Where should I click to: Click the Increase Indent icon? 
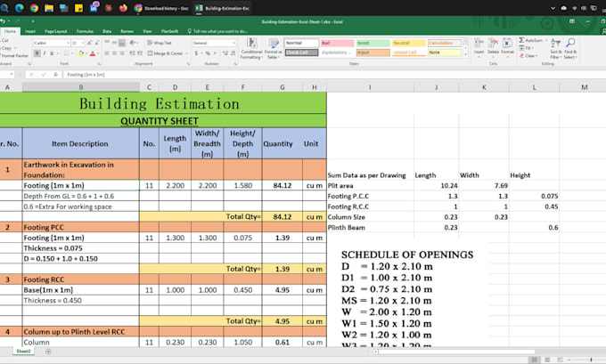[139, 53]
